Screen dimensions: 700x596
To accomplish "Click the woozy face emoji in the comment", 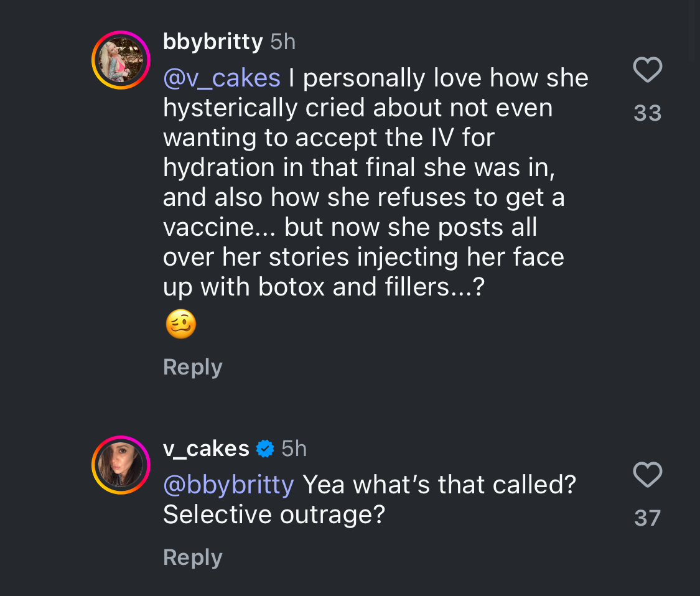I will tap(181, 324).
